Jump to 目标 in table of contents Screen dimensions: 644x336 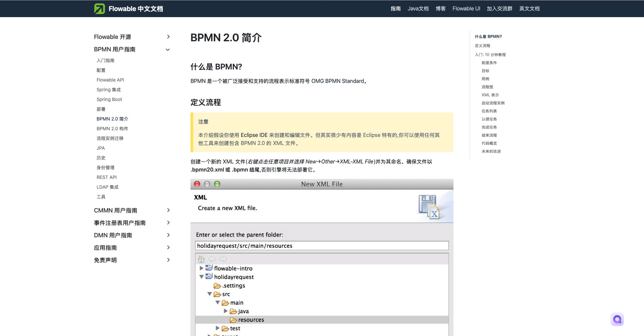point(485,71)
